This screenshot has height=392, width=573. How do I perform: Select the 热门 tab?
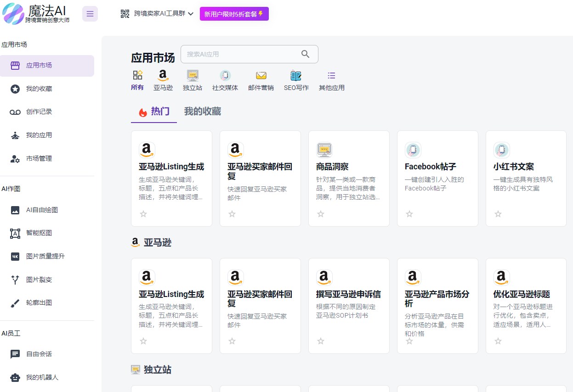[153, 111]
